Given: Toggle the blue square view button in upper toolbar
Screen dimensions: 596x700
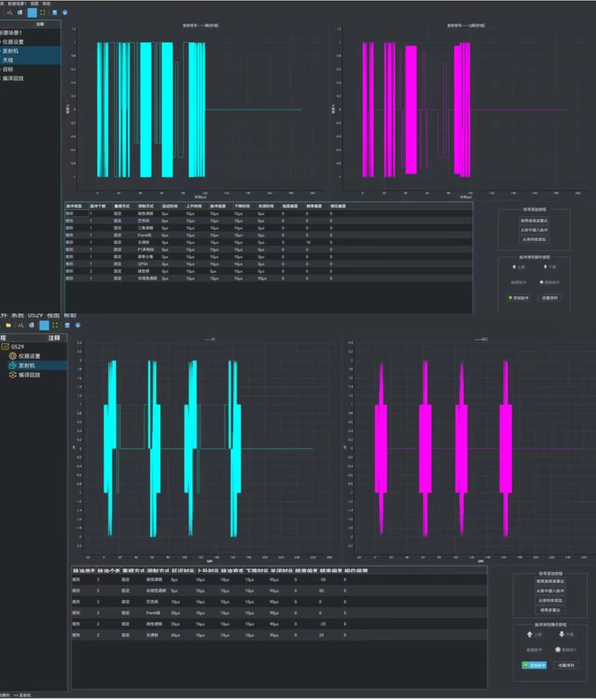Looking at the screenshot, I should coord(32,13).
